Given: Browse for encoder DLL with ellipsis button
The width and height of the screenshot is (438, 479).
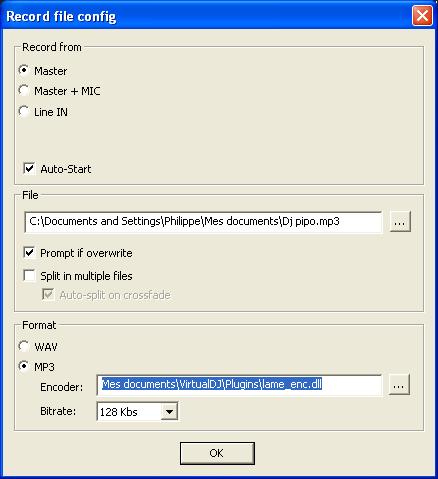Looking at the screenshot, I should click(x=399, y=385).
